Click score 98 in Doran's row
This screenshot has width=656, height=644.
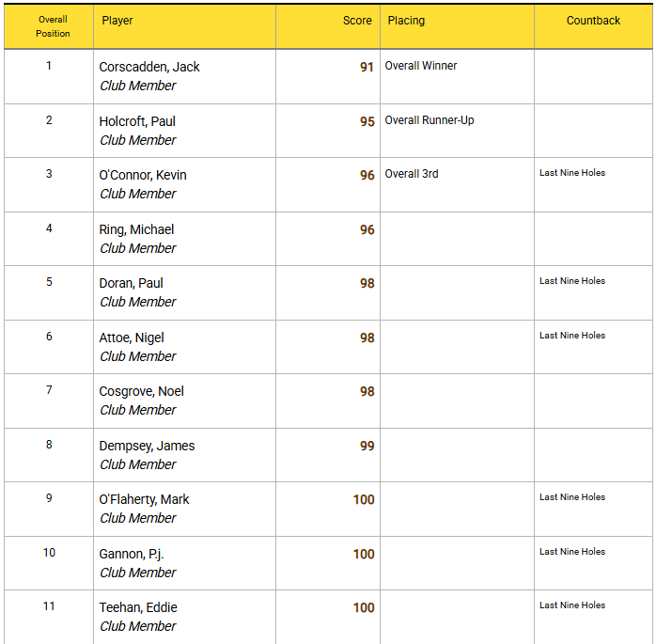pyautogui.click(x=367, y=283)
